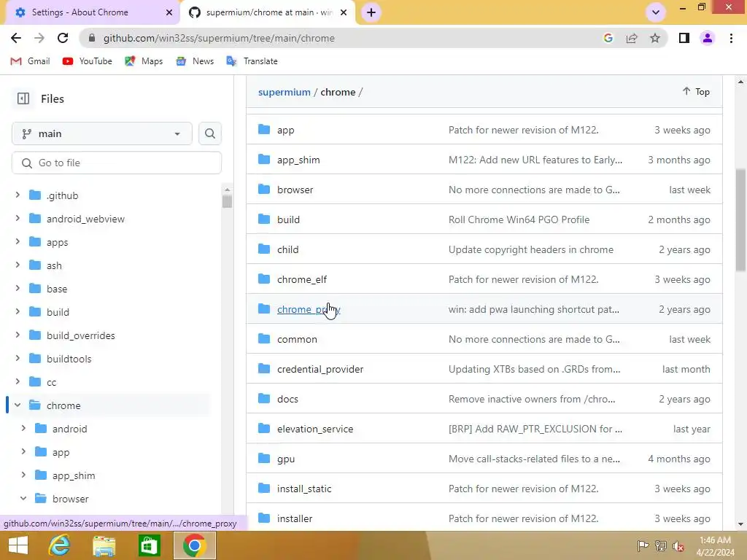Open the supermium breadcrumb link
This screenshot has height=560, width=747.
click(284, 92)
